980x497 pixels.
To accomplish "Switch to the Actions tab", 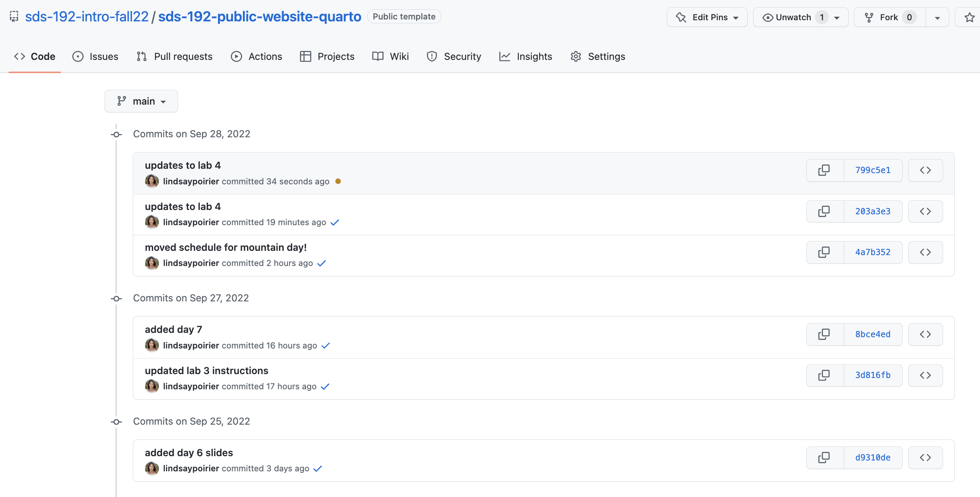I will [x=256, y=57].
